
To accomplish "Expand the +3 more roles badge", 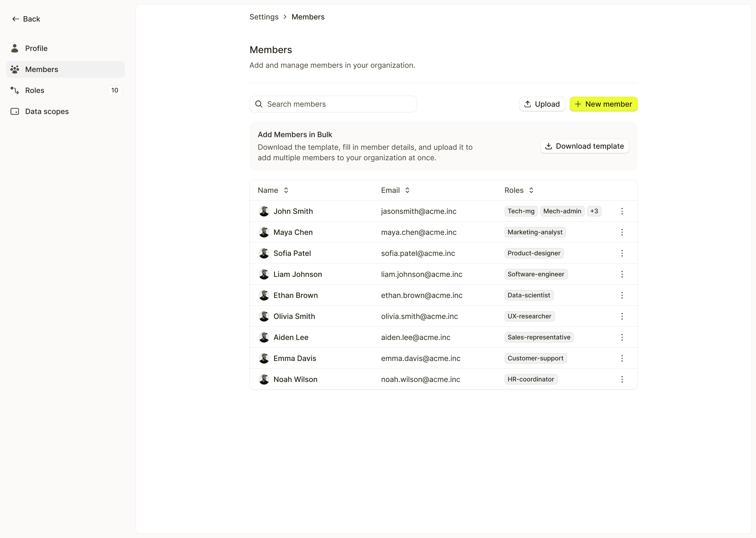I will (x=594, y=211).
